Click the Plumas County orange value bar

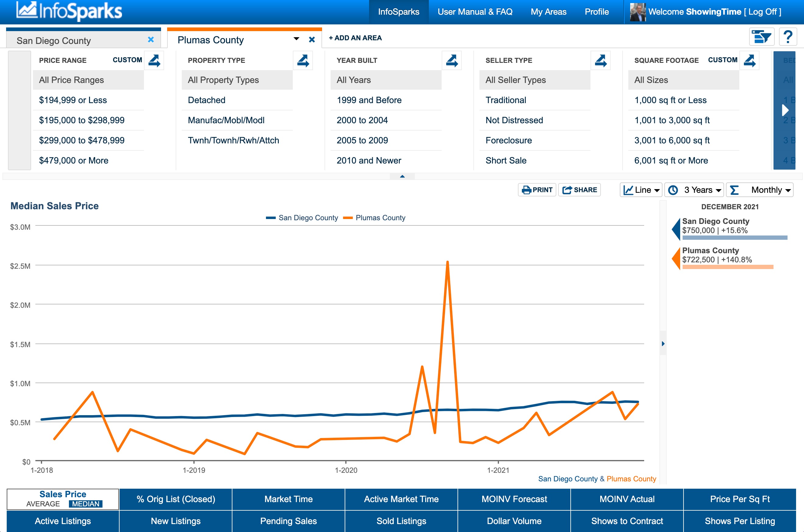click(x=727, y=267)
